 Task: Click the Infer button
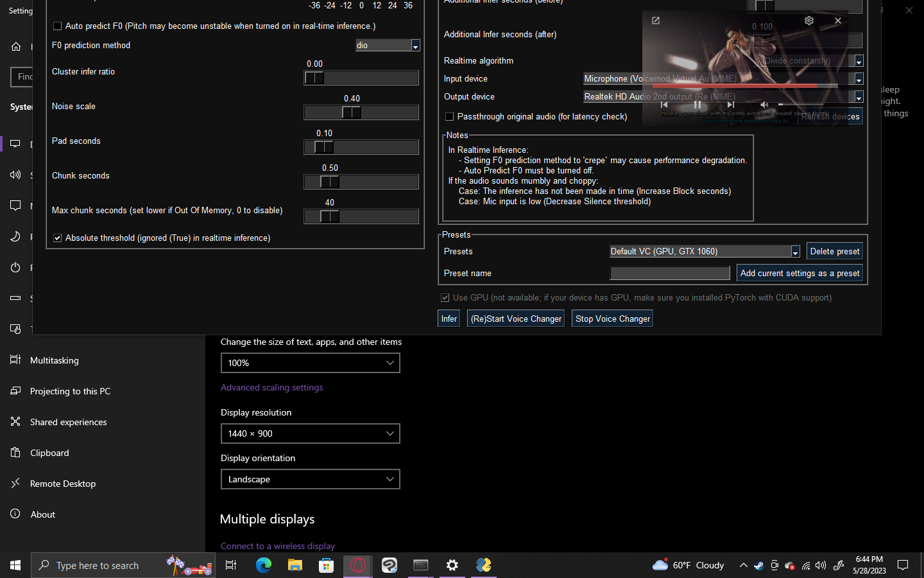coord(449,319)
